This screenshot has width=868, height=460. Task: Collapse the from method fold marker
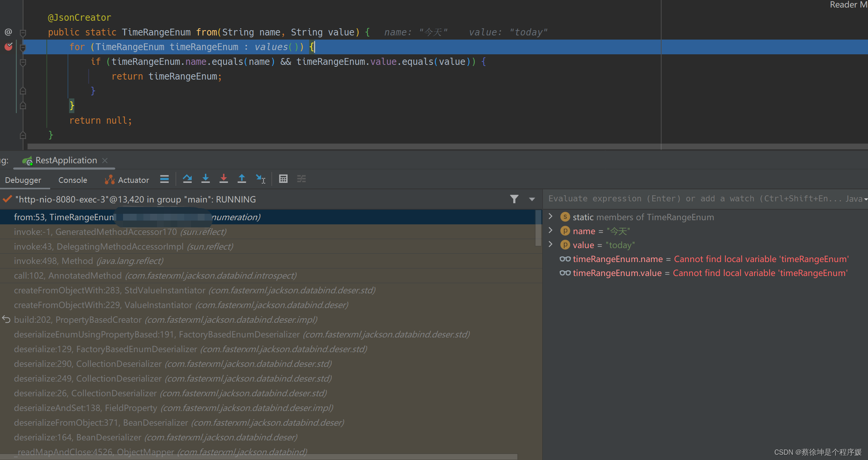23,33
